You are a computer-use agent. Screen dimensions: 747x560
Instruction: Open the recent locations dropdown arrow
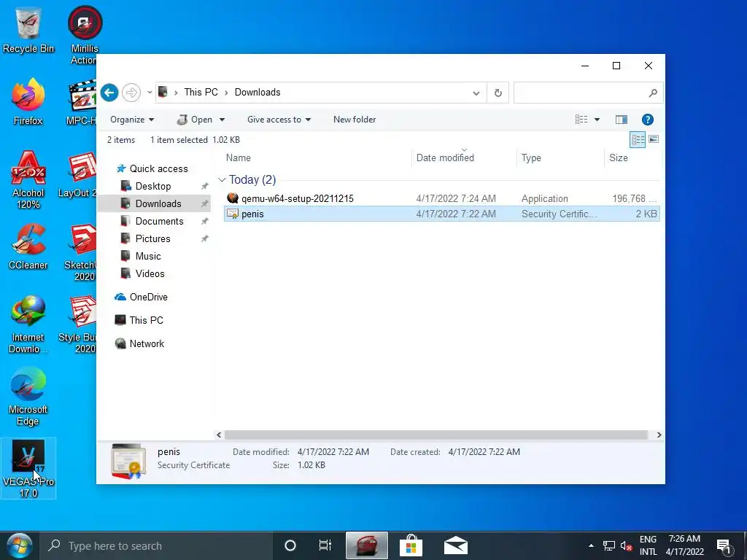coord(150,93)
